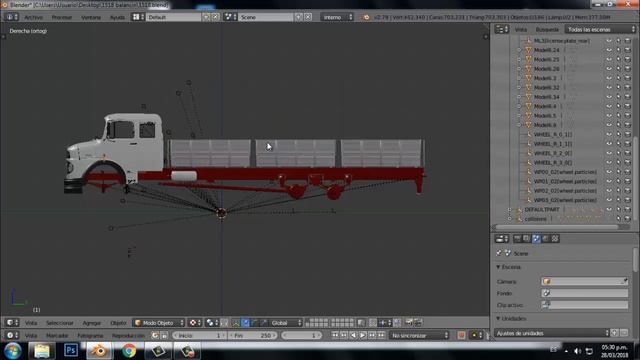Screen dimensions: 640x360
Task: Open the info editor type selector icon
Action: 12,17
